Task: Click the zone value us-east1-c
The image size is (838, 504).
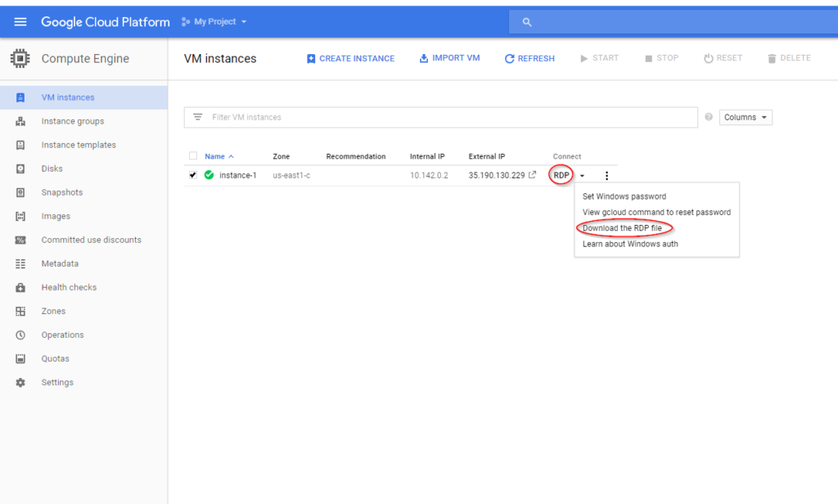Action: [x=291, y=175]
